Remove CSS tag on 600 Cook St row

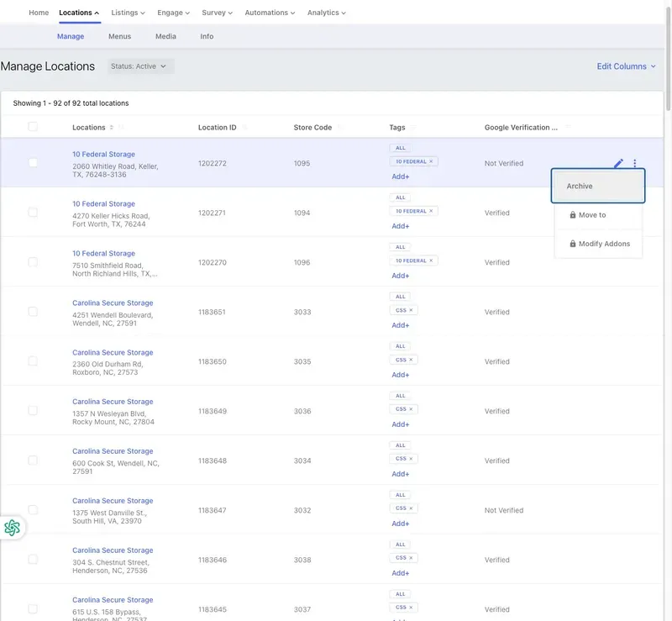click(411, 459)
